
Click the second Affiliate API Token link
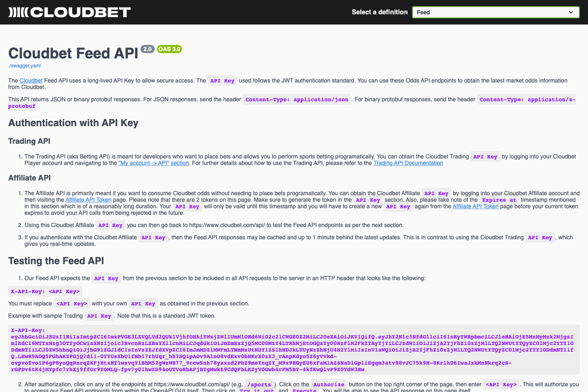[475, 206]
